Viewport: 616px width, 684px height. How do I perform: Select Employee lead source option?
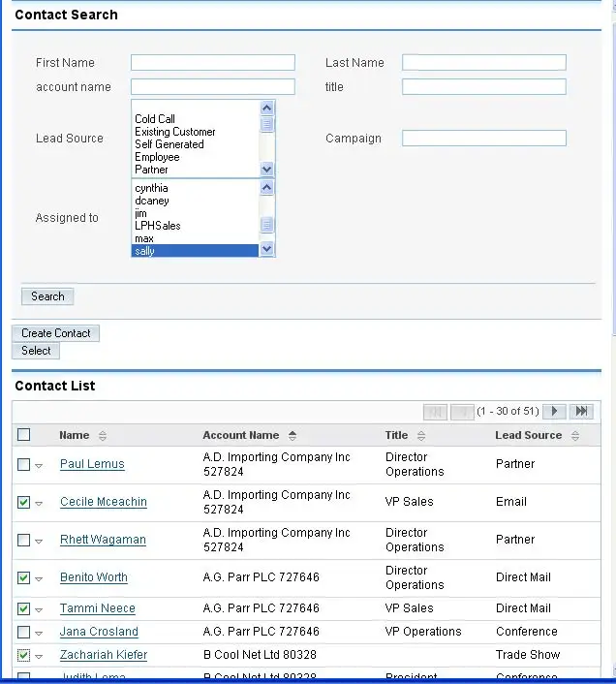click(195, 157)
